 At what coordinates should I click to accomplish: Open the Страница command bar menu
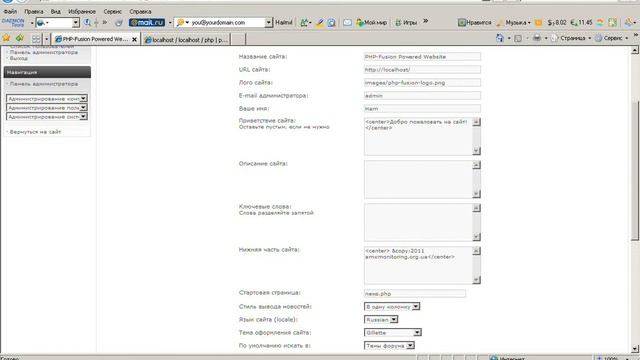[x=571, y=38]
